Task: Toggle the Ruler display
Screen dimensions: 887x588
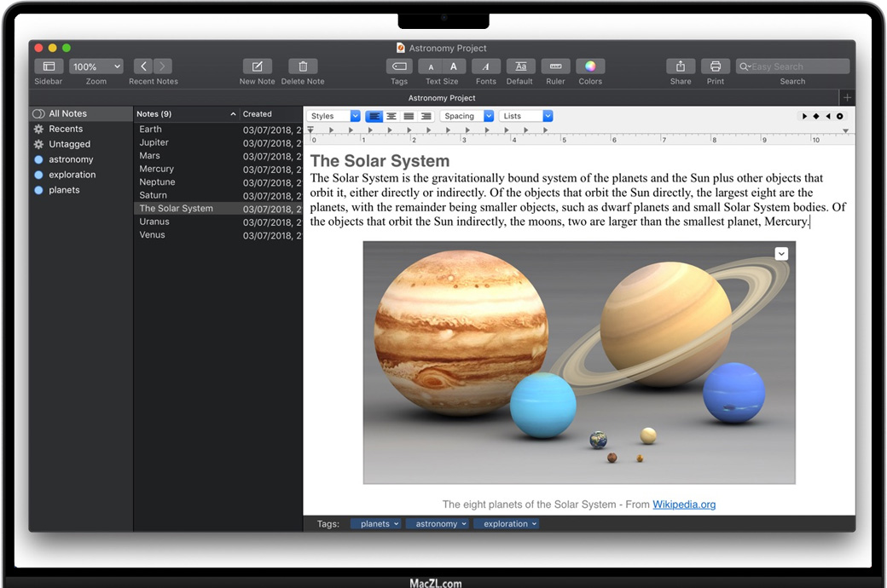Action: [x=555, y=66]
